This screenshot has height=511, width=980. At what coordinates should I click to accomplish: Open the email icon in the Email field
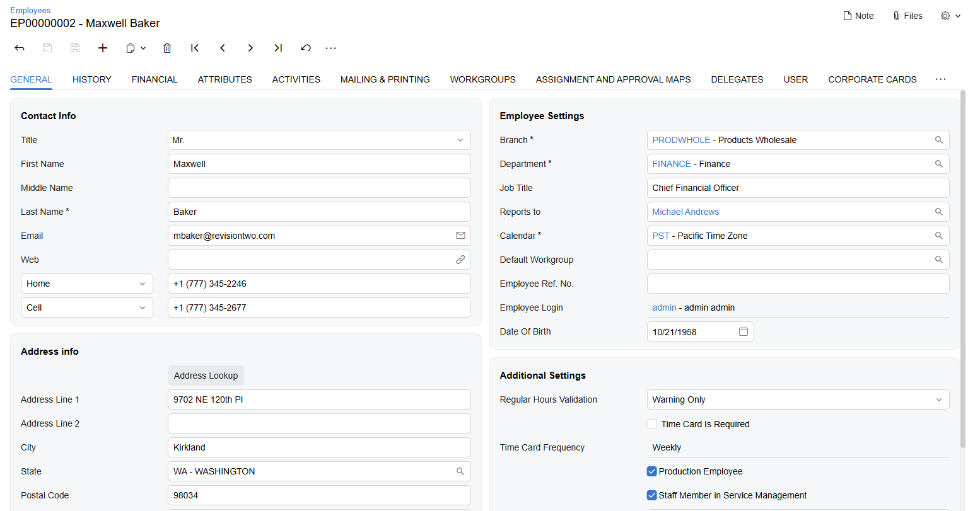460,235
